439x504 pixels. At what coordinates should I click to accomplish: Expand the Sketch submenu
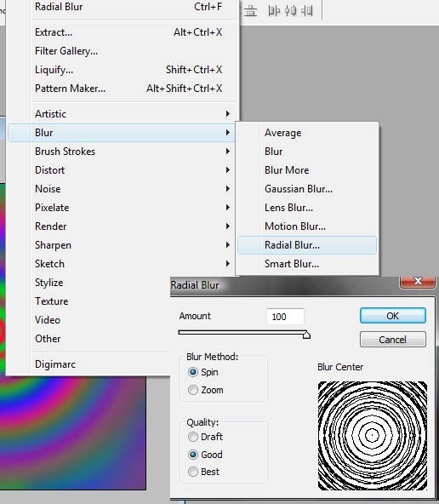pos(122,264)
